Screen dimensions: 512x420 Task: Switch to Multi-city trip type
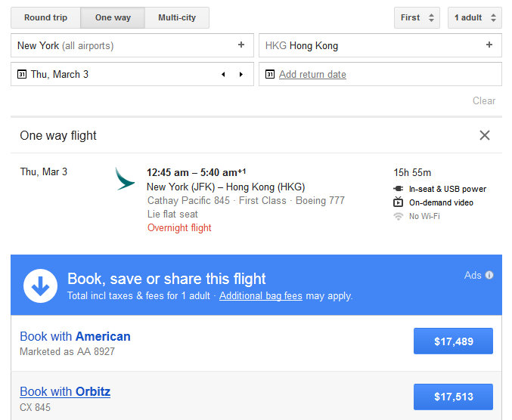tap(177, 17)
